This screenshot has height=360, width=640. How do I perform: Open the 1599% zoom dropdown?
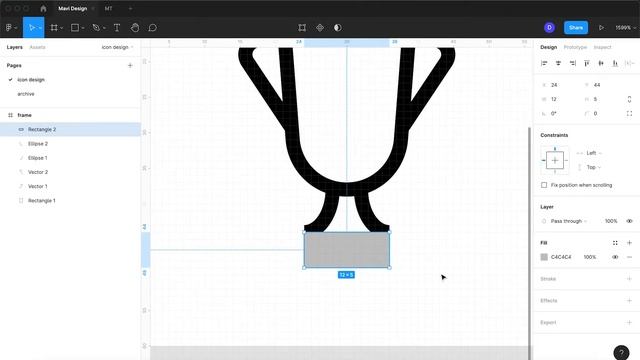coord(625,28)
